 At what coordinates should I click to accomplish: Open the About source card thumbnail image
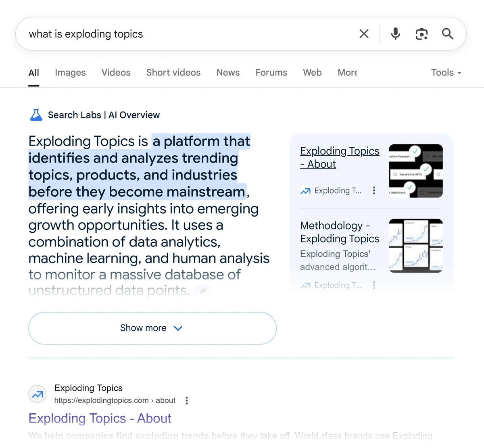click(416, 171)
